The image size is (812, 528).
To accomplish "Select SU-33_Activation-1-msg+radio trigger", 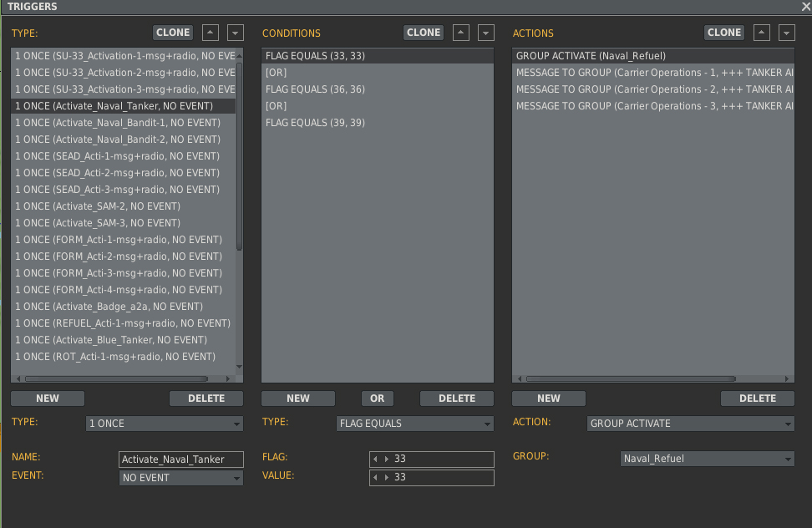I will tap(124, 56).
